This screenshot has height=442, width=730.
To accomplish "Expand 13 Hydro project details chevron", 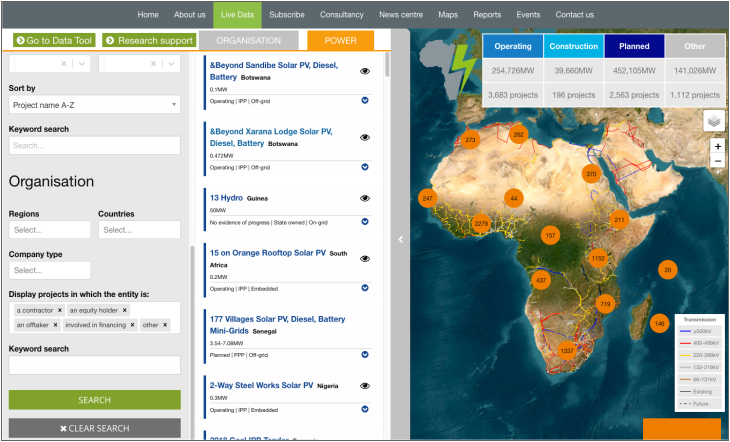I will tap(365, 222).
